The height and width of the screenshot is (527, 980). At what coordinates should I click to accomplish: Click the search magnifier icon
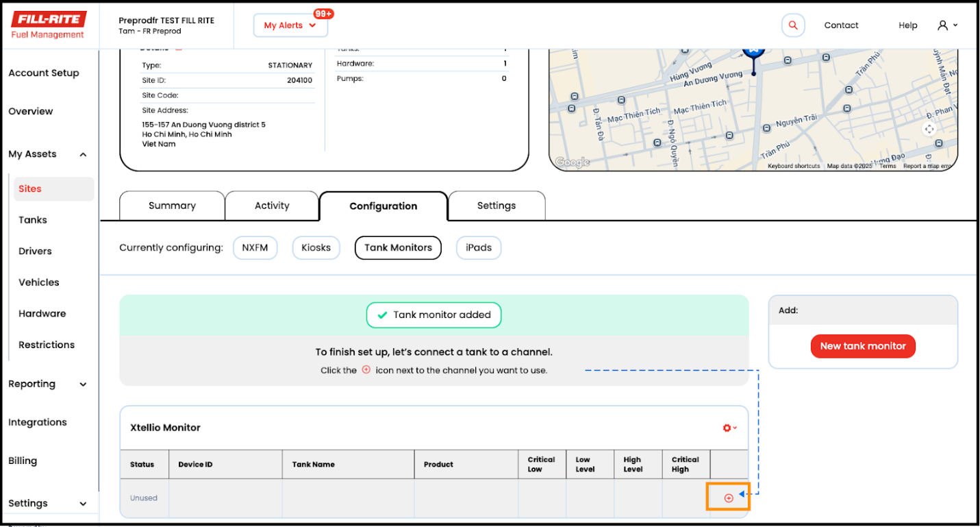(793, 25)
